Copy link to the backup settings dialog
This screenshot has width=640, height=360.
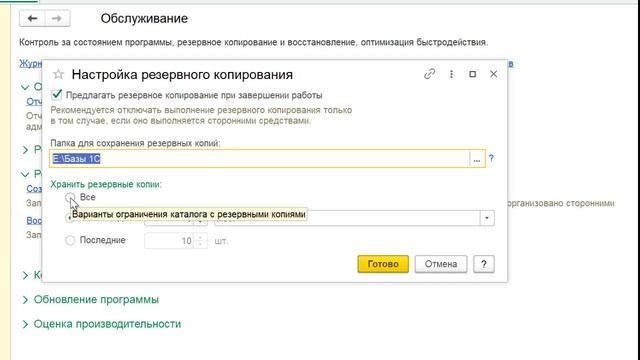429,74
